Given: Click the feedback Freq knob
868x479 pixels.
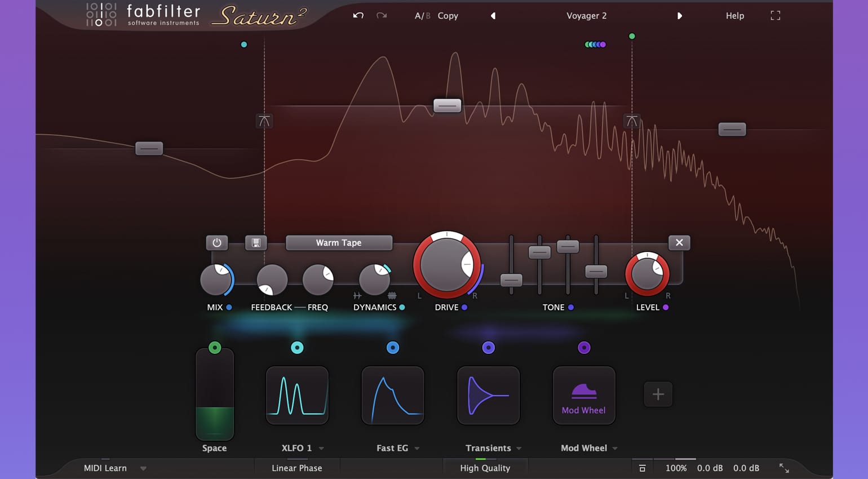Looking at the screenshot, I should (318, 280).
